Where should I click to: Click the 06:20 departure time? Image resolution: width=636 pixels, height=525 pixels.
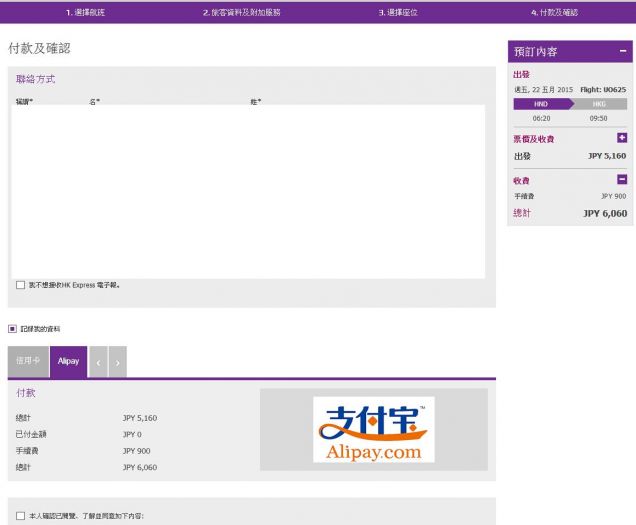(x=541, y=118)
